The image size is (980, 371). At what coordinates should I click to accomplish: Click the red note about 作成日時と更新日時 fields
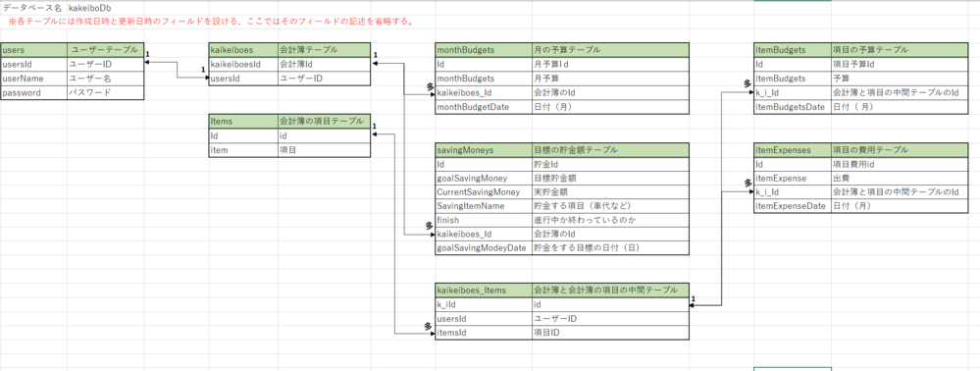click(x=211, y=22)
